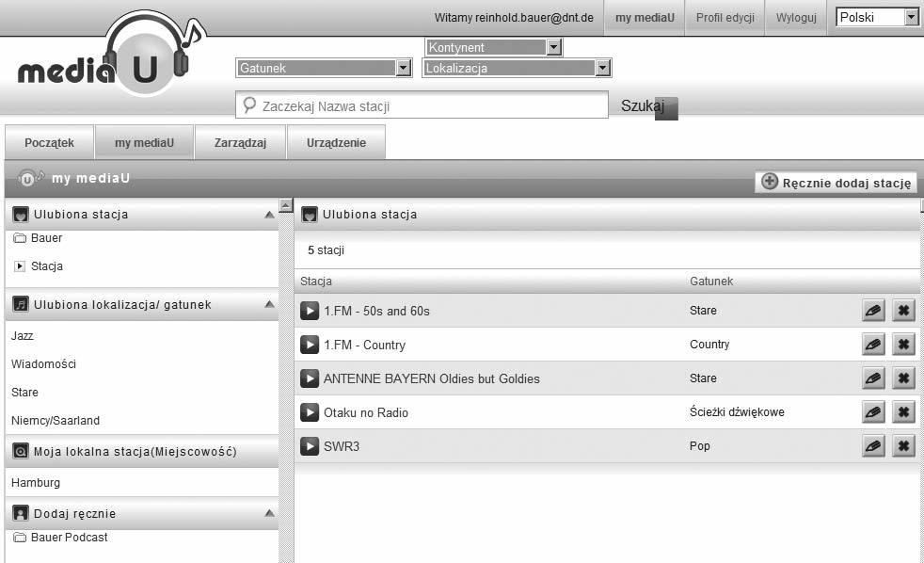
Task: Sort by the Gatunek column header
Action: pos(711,281)
